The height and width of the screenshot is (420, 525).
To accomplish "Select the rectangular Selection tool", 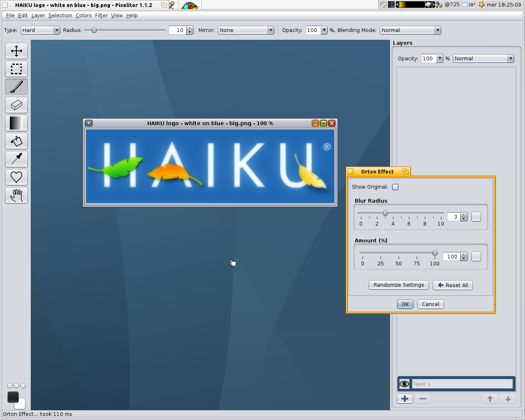I will coord(16,69).
